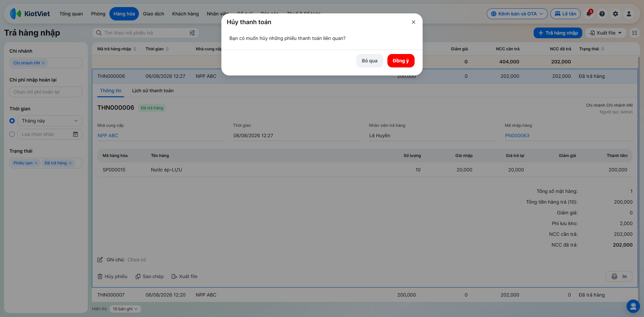Viewport: 644px width, 317px height.
Task: Sort by Thời gian column
Action: coord(157,49)
